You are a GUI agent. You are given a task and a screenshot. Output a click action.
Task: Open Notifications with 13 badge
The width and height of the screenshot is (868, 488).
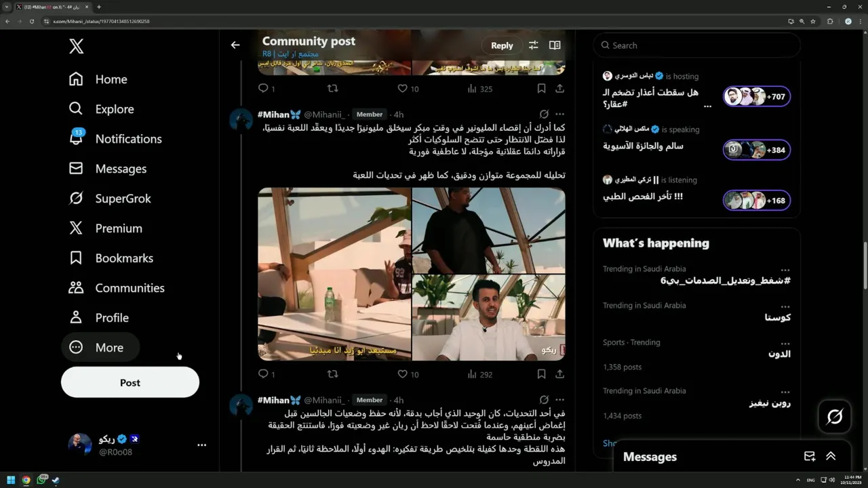(115, 139)
